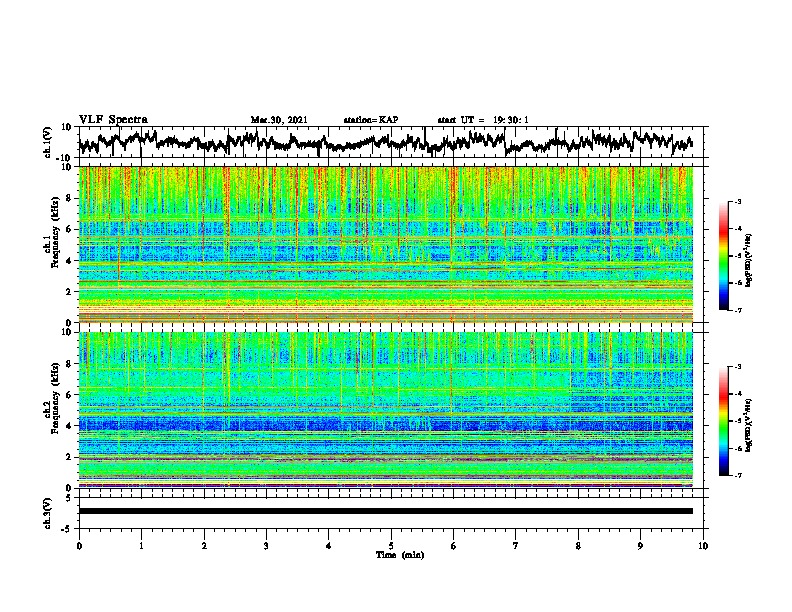Screen dimensions: 792x612
Task: Click time axis tick label "5"
Action: (391, 546)
